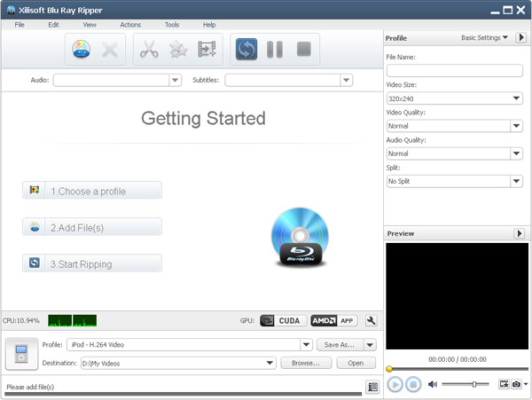
Task: Adjust the preview volume slider
Action: tap(474, 384)
